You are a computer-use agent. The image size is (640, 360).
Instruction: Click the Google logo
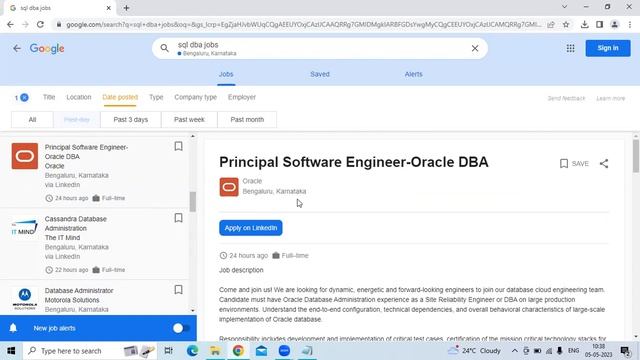(47, 49)
